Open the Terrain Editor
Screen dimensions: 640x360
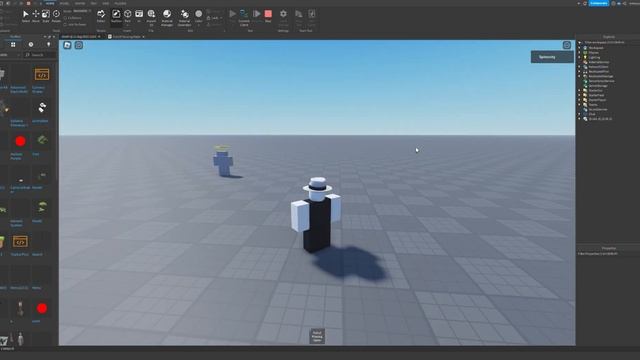(x=101, y=16)
